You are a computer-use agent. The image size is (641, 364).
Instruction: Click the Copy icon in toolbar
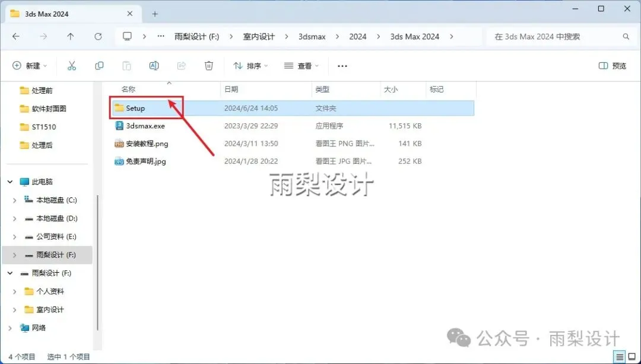99,66
